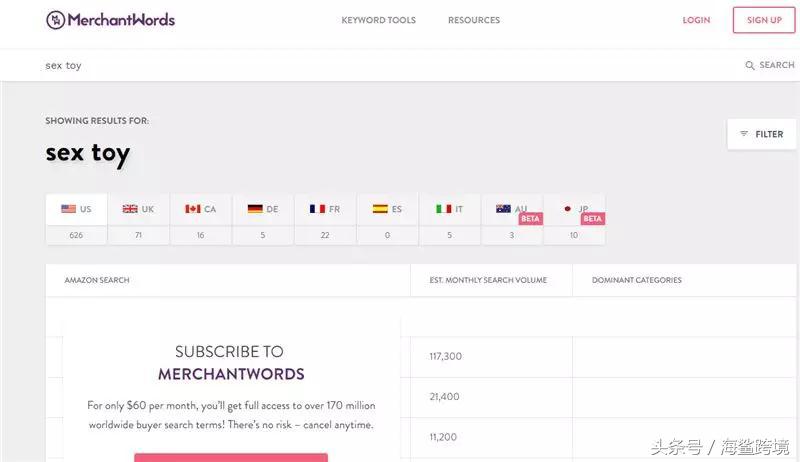The width and height of the screenshot is (800, 462).
Task: Switch to the AU beta tab
Action: (511, 209)
